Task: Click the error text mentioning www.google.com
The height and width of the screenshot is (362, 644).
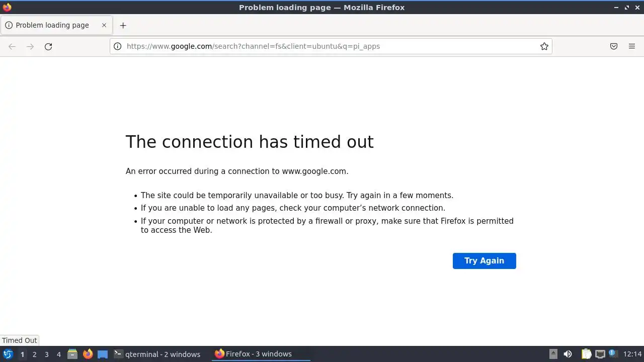Action: (237, 171)
